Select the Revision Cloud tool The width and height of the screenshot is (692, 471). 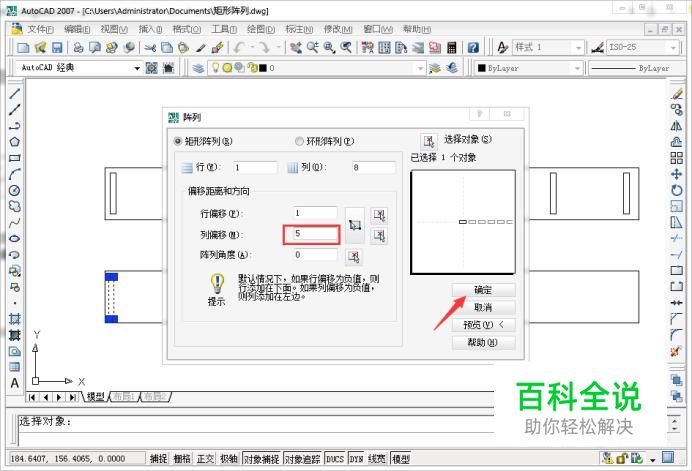(x=15, y=206)
